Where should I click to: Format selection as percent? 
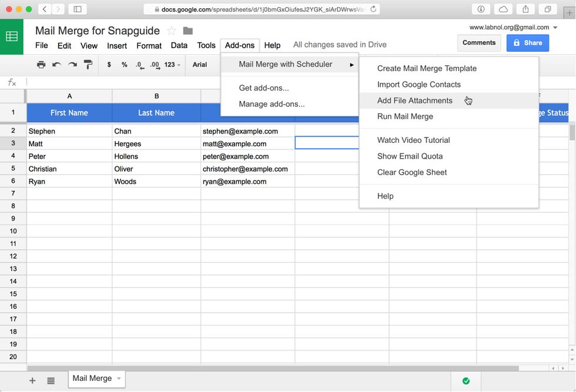tap(124, 65)
